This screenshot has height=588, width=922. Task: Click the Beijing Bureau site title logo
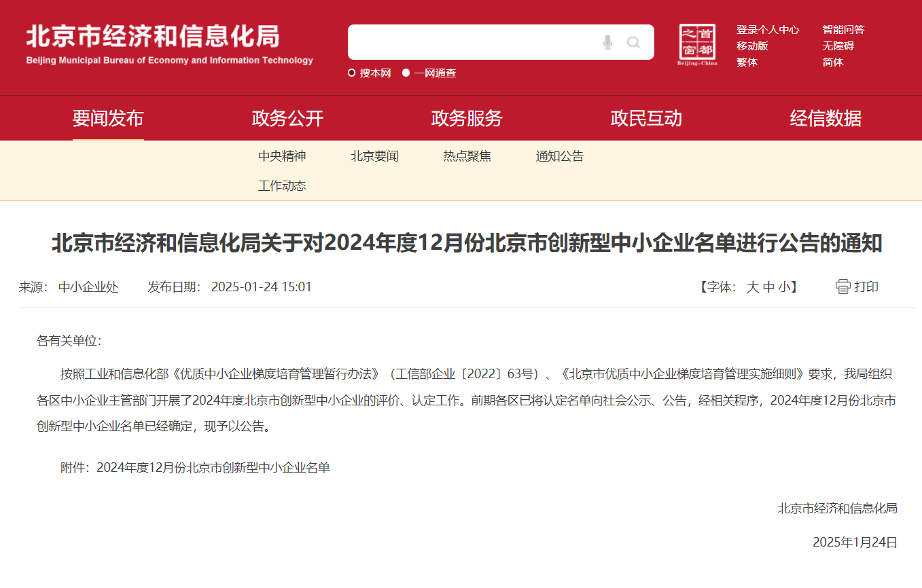[x=169, y=45]
